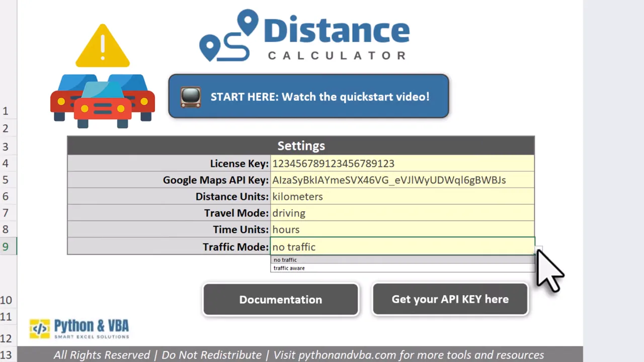Click the traffic cars icon above the settings
The height and width of the screenshot is (362, 644).
pyautogui.click(x=103, y=101)
